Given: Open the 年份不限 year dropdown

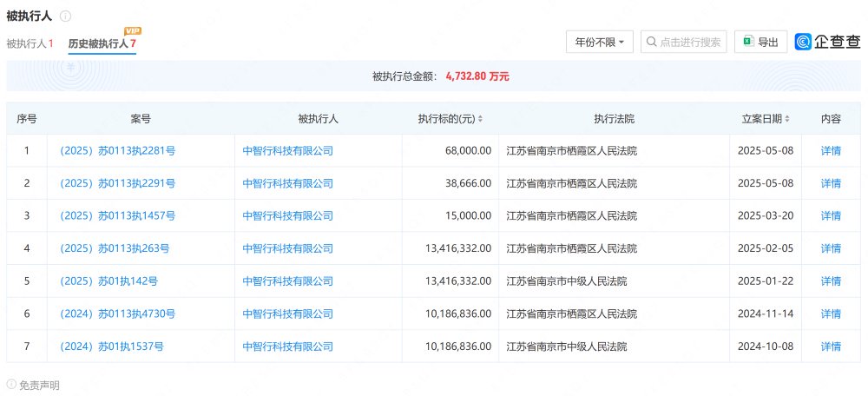Looking at the screenshot, I should click(600, 42).
